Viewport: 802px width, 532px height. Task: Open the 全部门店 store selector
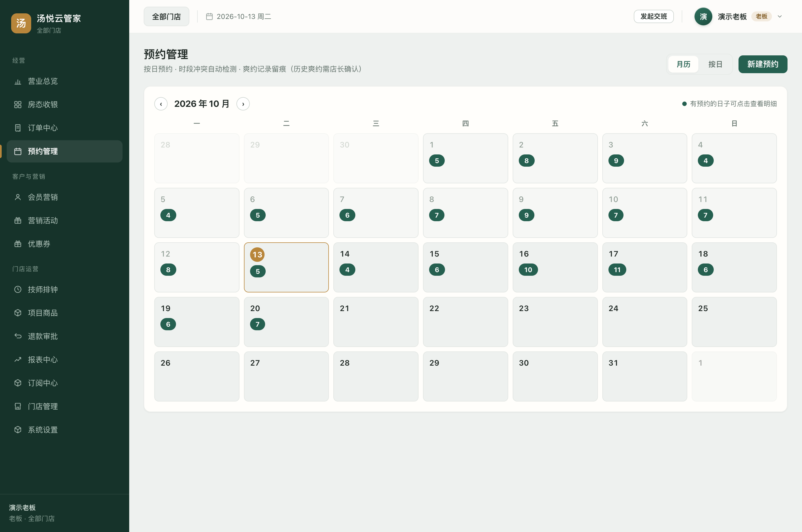166,16
